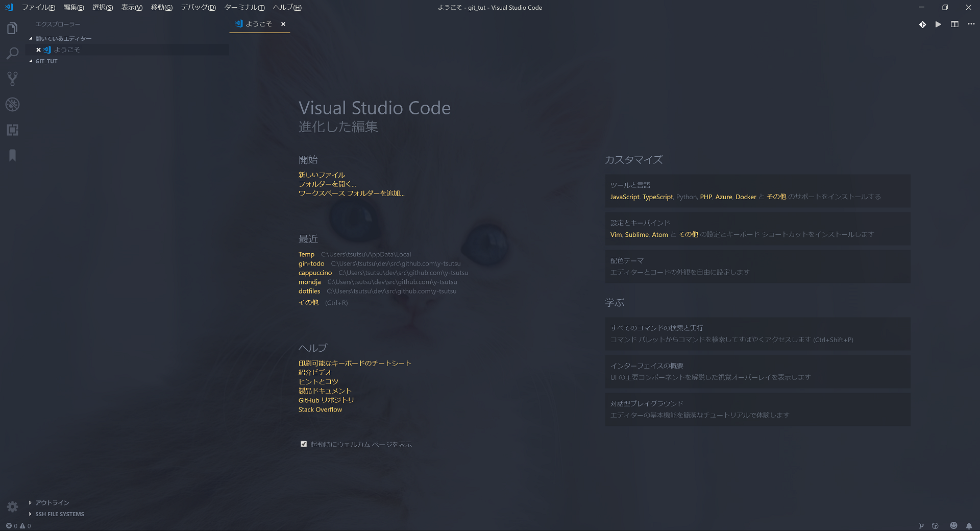980x531 pixels.
Task: Click the run triangle in editor toolbar
Action: coord(938,24)
